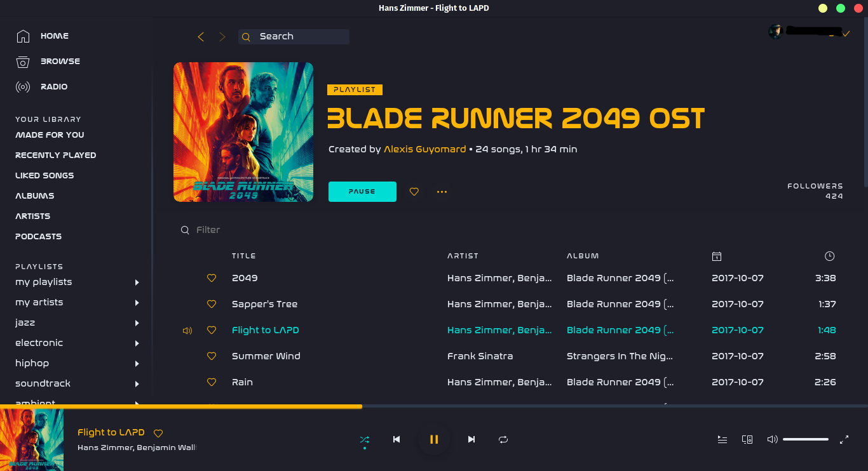Screen dimensions: 868x471
Task: Skip to the next track
Action: click(471, 439)
